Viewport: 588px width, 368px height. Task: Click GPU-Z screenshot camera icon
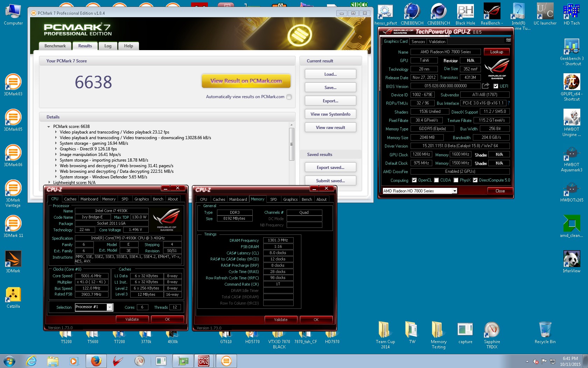tap(508, 41)
